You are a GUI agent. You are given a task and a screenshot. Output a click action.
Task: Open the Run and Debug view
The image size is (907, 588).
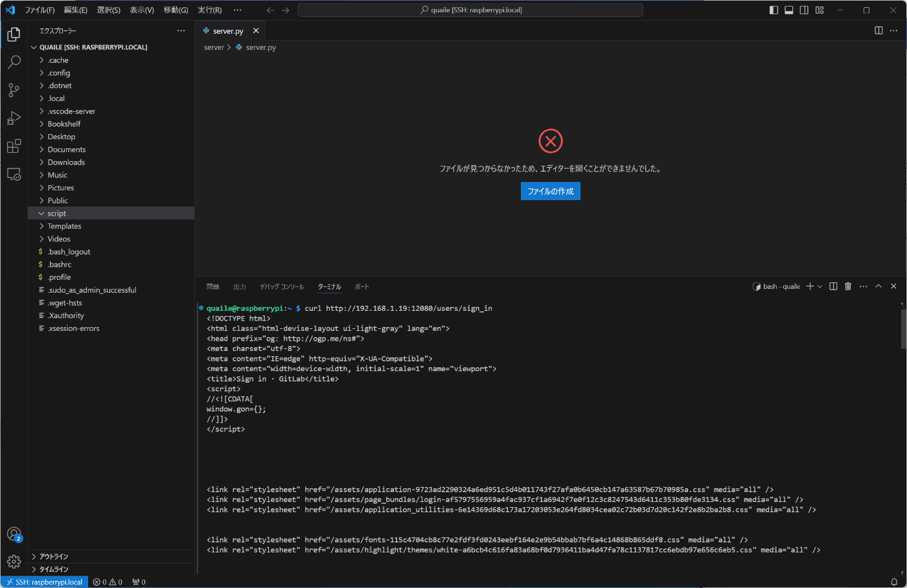click(x=14, y=119)
